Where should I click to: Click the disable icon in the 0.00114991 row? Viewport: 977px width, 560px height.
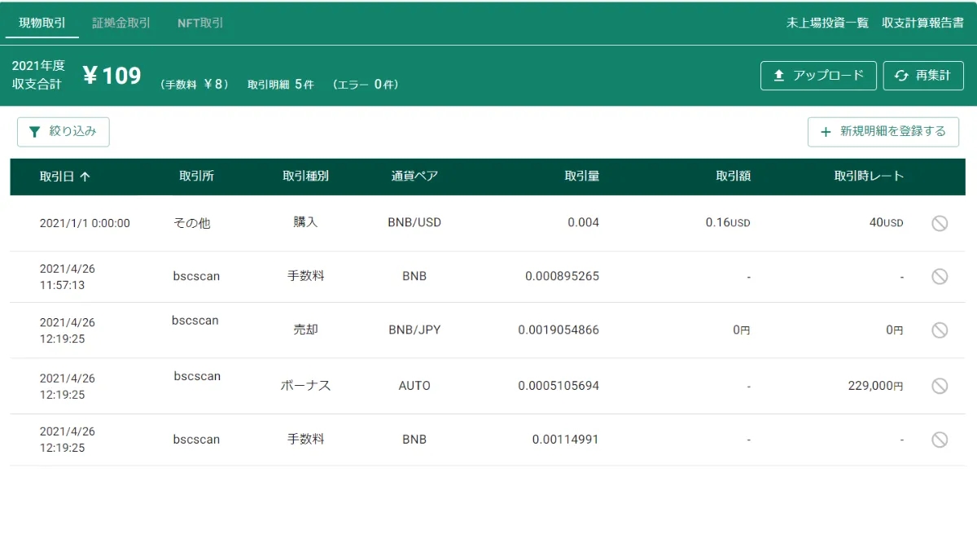click(x=940, y=440)
